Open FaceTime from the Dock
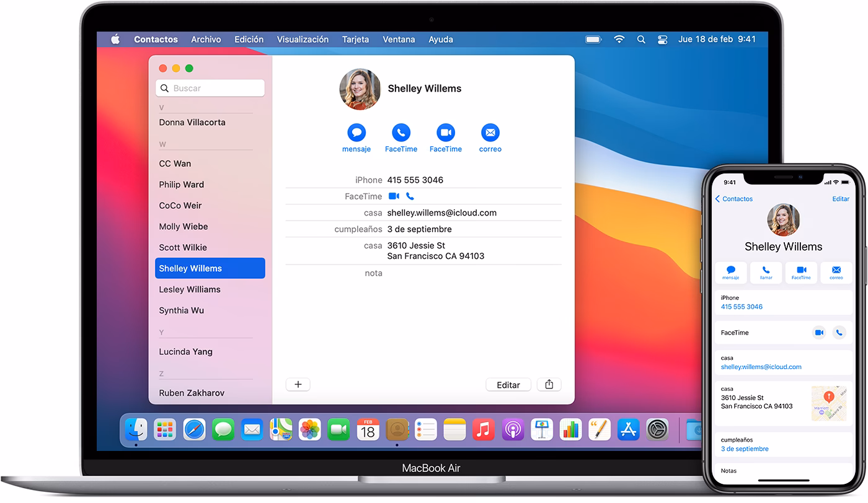 tap(339, 429)
